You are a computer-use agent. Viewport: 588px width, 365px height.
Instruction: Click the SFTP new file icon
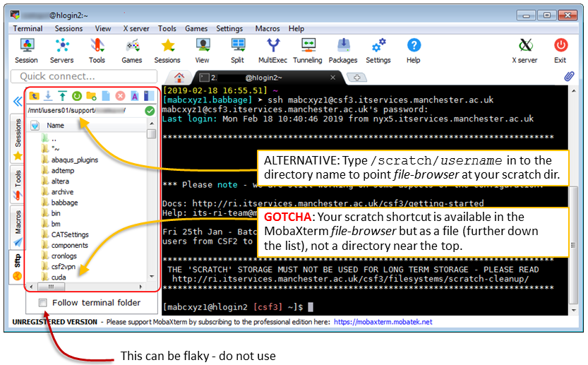pyautogui.click(x=106, y=96)
